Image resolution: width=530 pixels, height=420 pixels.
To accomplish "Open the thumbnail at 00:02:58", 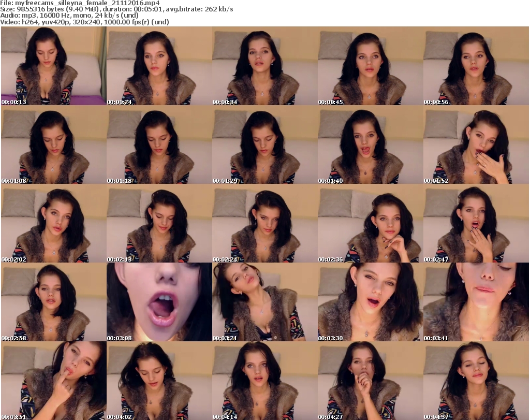I will 54,302.
